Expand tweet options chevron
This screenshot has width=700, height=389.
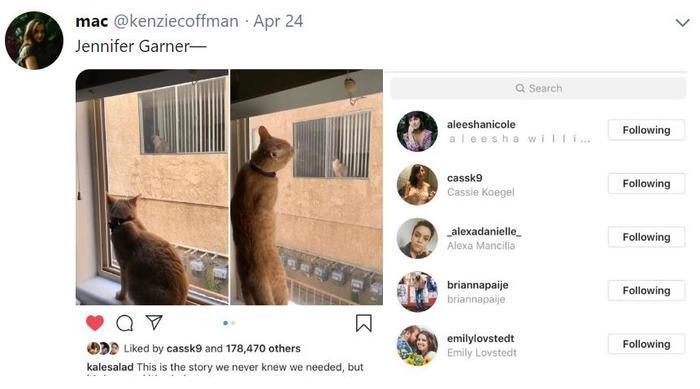pyautogui.click(x=682, y=22)
